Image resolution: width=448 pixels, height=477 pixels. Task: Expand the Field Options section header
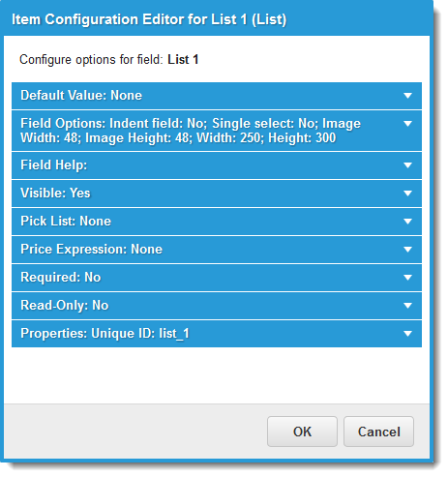217,131
